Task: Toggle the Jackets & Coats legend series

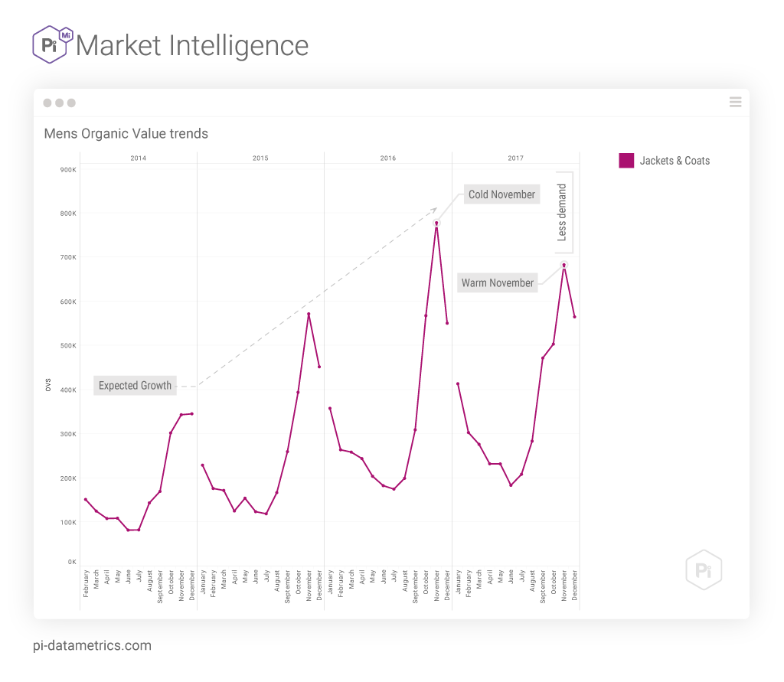Action: tap(675, 161)
